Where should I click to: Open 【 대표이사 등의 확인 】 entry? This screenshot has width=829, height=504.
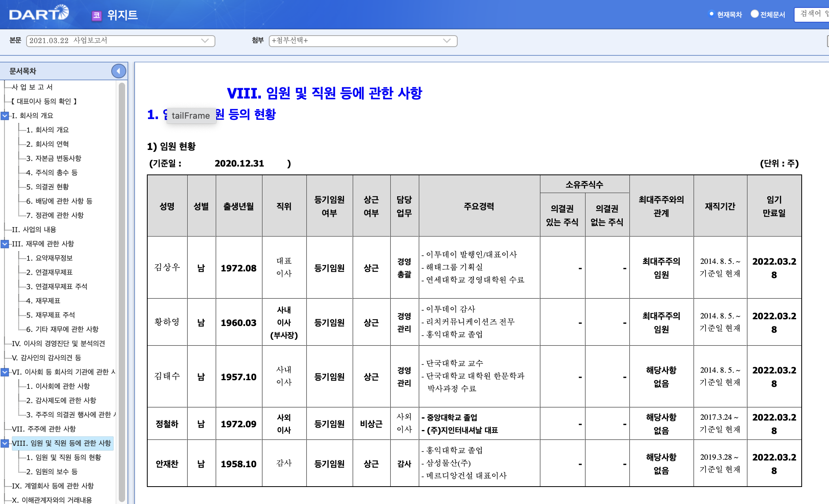[44, 101]
